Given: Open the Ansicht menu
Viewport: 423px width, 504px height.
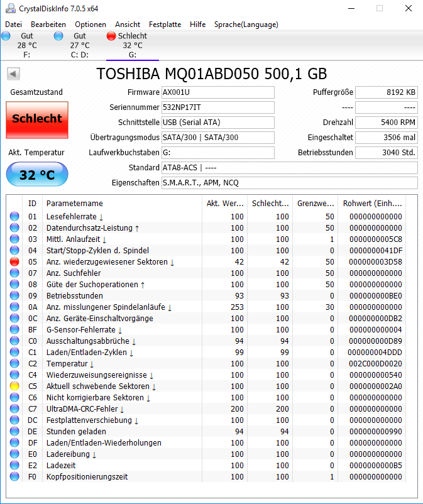Looking at the screenshot, I should coord(128,25).
